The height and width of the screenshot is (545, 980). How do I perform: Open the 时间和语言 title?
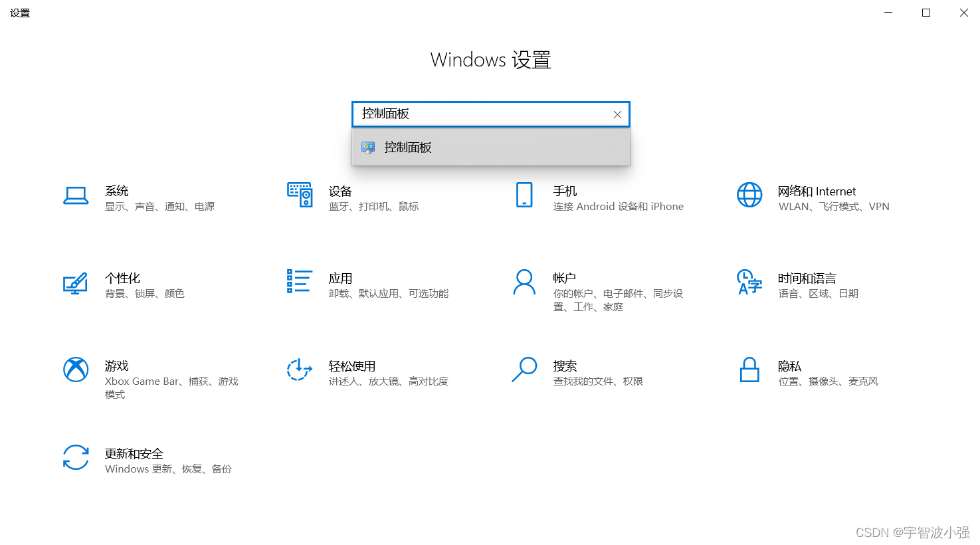[807, 278]
